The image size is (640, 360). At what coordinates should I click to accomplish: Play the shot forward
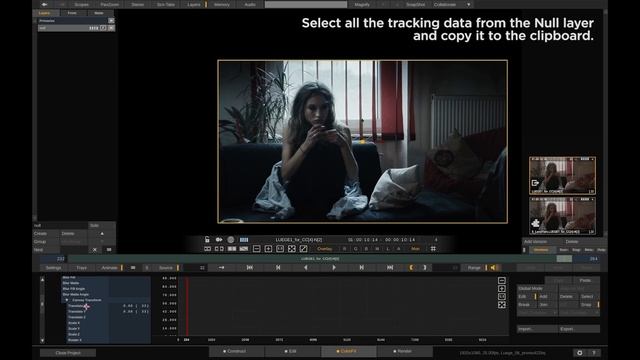pyautogui.click(x=334, y=267)
